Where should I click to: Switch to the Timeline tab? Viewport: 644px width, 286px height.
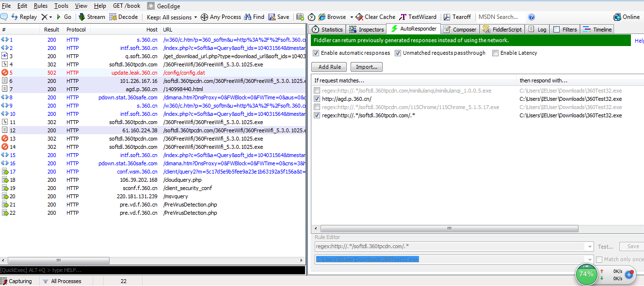tap(597, 30)
